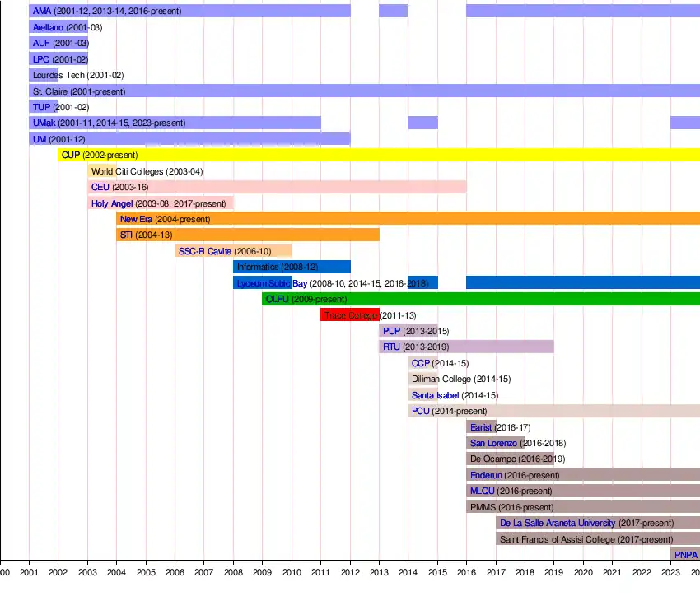The height and width of the screenshot is (601, 700).
Task: Click the PMMS (2016-present) label
Action: tap(511, 507)
